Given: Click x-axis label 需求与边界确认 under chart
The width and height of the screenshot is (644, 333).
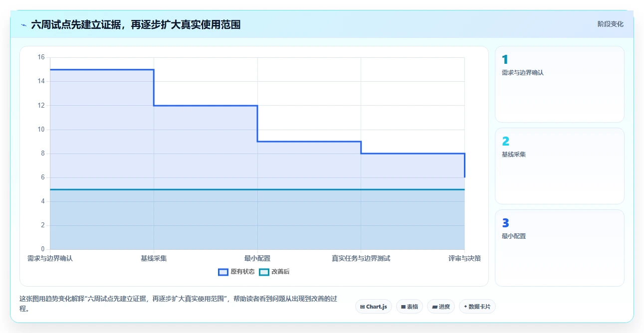Looking at the screenshot, I should point(50,258).
